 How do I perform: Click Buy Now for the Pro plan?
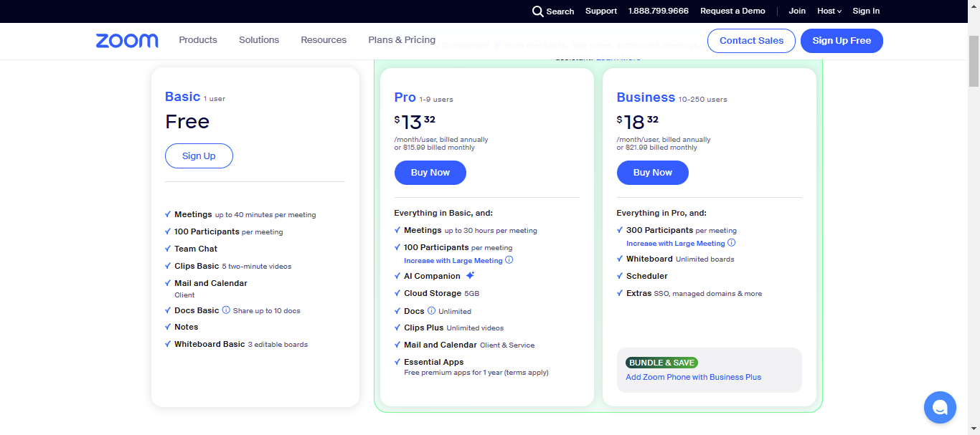click(430, 173)
